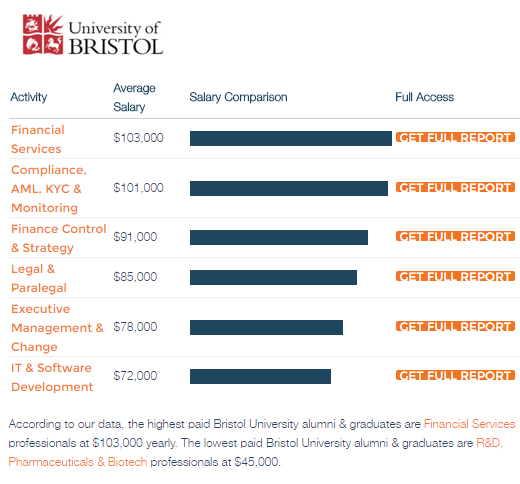Get full report for Financial Services
The width and height of the screenshot is (520, 484).
(455, 137)
